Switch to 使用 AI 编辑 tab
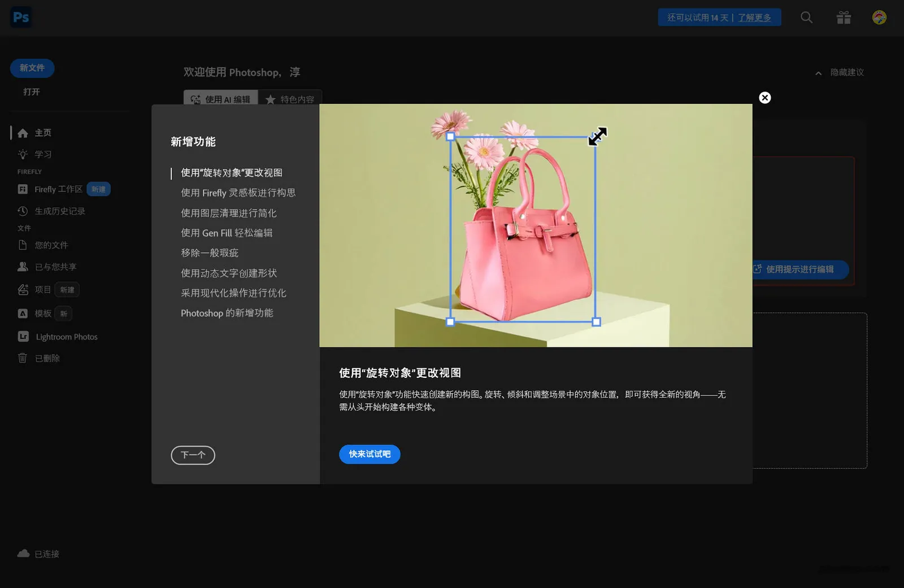Image resolution: width=904 pixels, height=588 pixels. click(221, 99)
